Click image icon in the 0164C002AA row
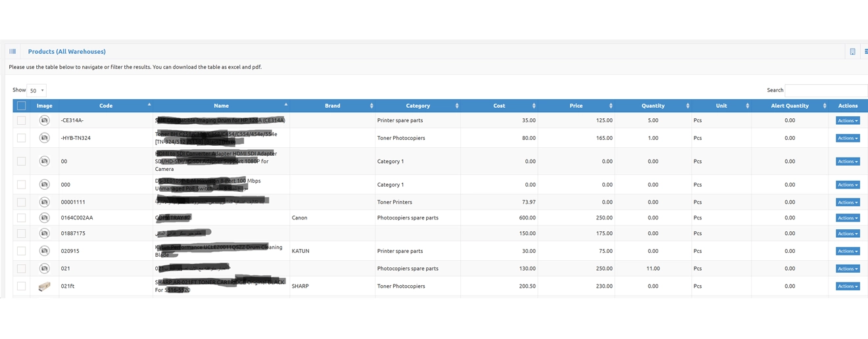Viewport: 868px width, 339px height. tap(44, 217)
